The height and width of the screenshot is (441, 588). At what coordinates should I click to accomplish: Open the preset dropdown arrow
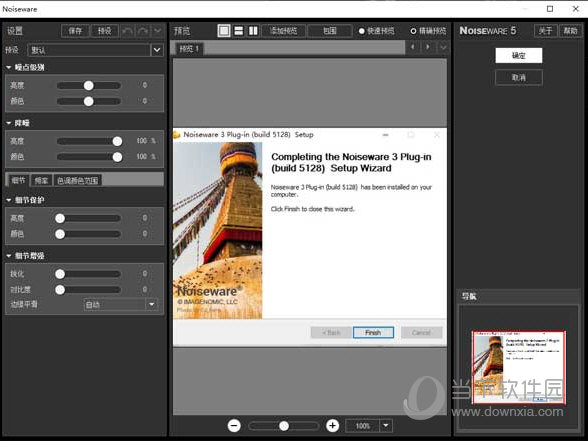157,50
